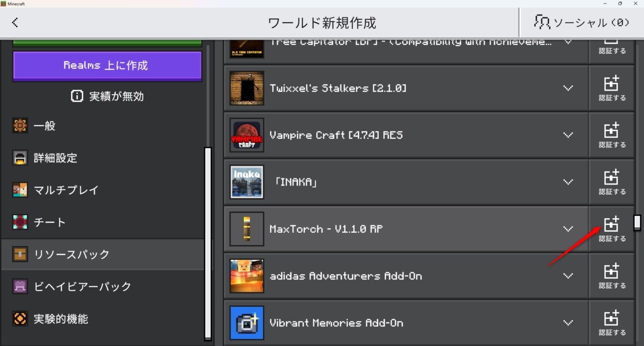Image resolution: width=644 pixels, height=346 pixels.
Task: Expand the 「INAKA」 pack details
Action: (568, 182)
